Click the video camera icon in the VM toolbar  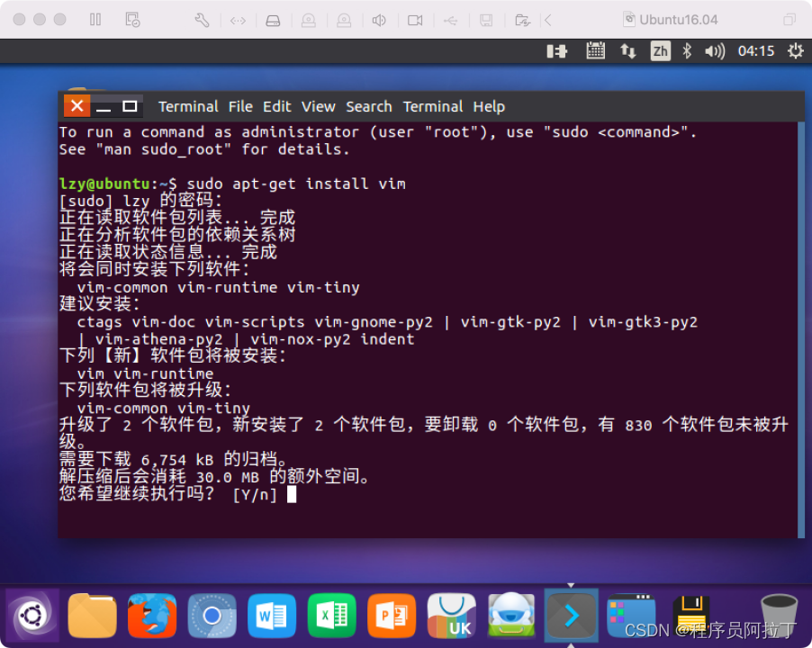click(414, 19)
